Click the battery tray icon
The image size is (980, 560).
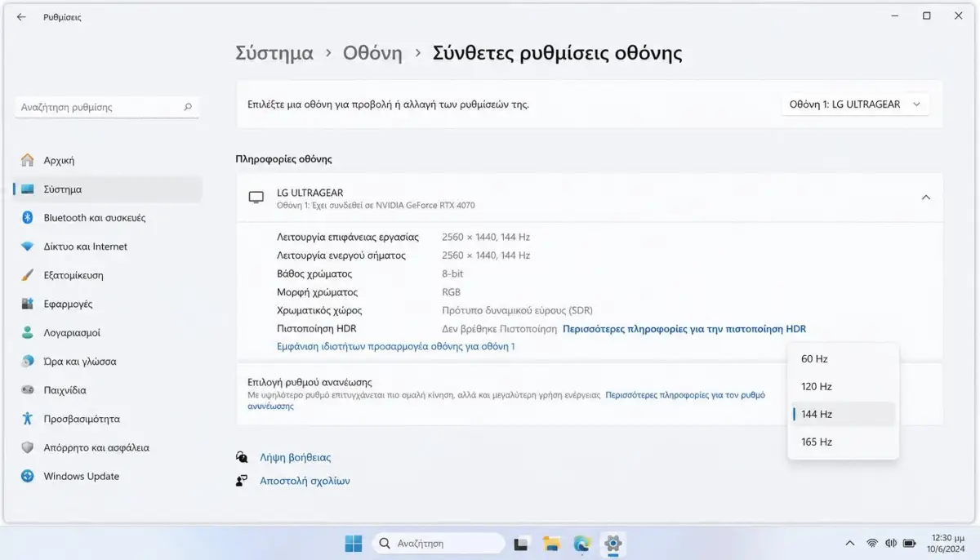[909, 543]
